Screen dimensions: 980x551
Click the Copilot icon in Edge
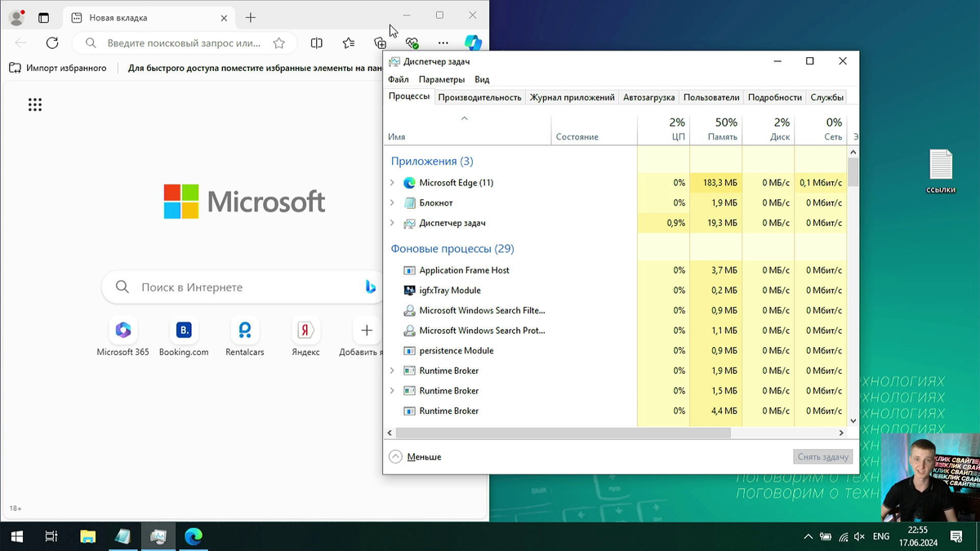(474, 42)
